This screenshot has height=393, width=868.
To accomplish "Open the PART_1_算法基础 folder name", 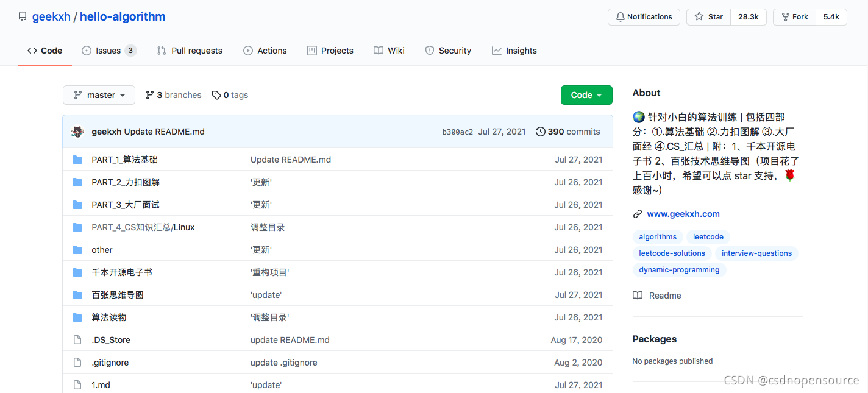I will pos(125,160).
